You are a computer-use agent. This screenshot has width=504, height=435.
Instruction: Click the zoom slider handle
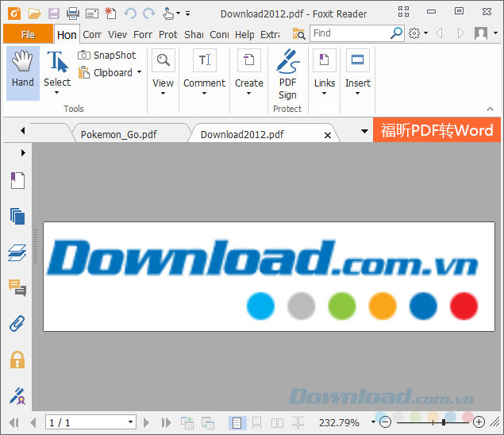tap(444, 422)
